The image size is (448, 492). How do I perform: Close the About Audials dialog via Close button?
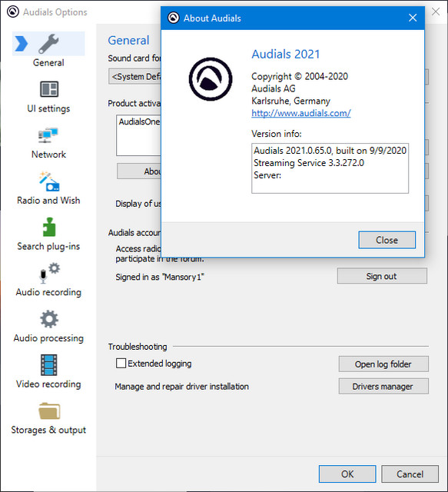pyautogui.click(x=387, y=240)
